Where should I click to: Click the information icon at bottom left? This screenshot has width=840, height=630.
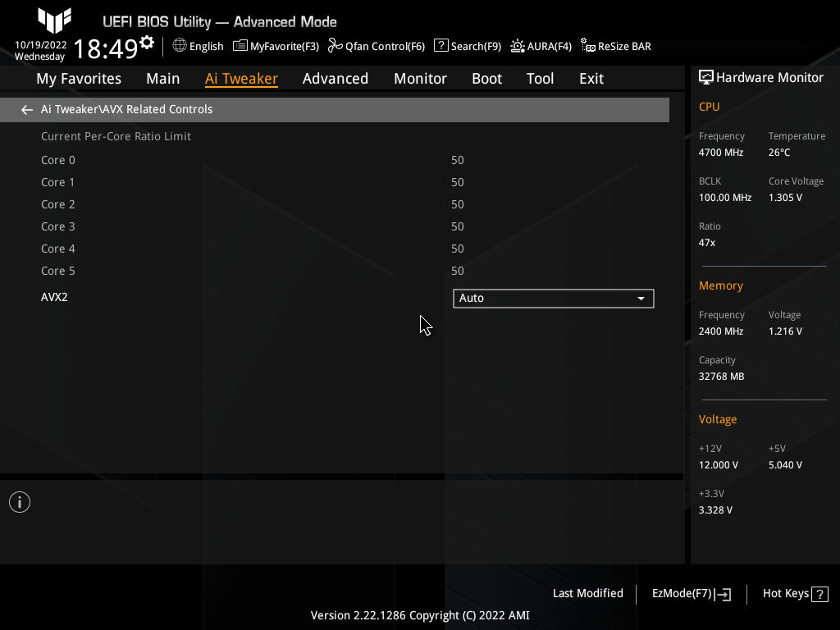[x=19, y=501]
